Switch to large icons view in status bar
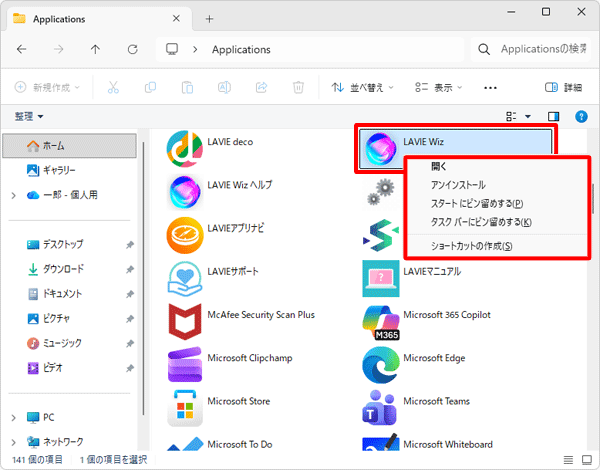 coord(587,459)
